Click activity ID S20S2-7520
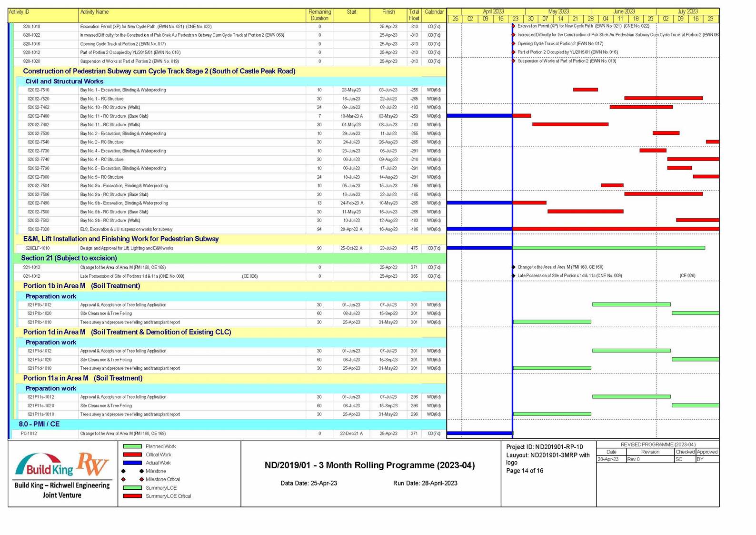The image size is (756, 535). [38, 99]
